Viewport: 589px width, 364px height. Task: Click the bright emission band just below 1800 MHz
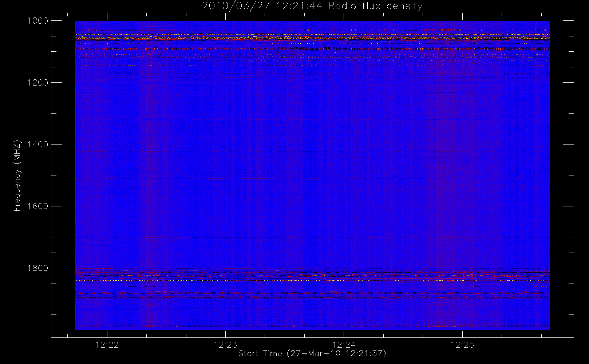coord(312,276)
